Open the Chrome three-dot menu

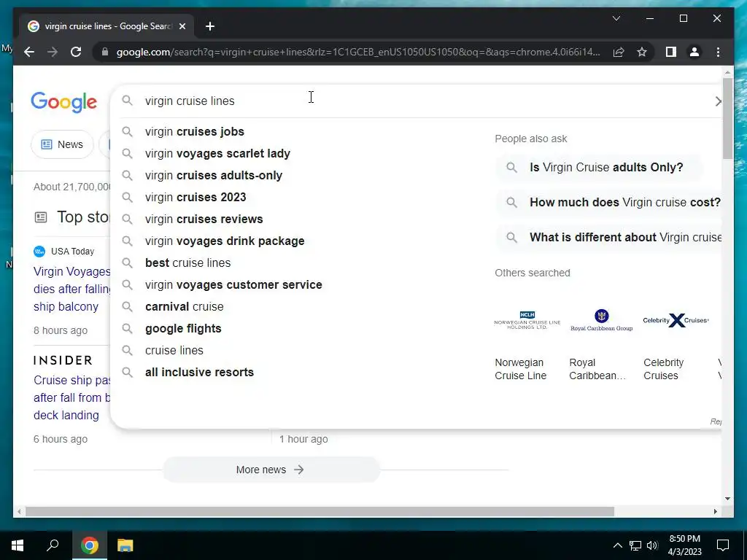[x=718, y=52]
